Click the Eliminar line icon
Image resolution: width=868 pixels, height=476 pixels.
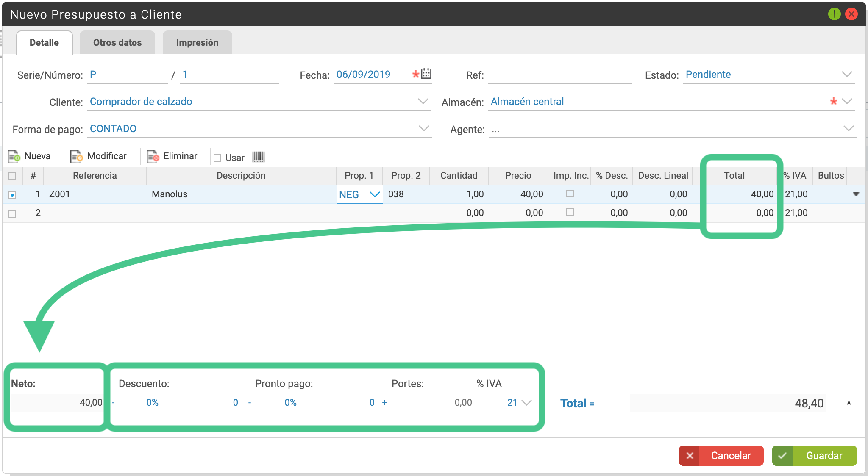click(153, 157)
